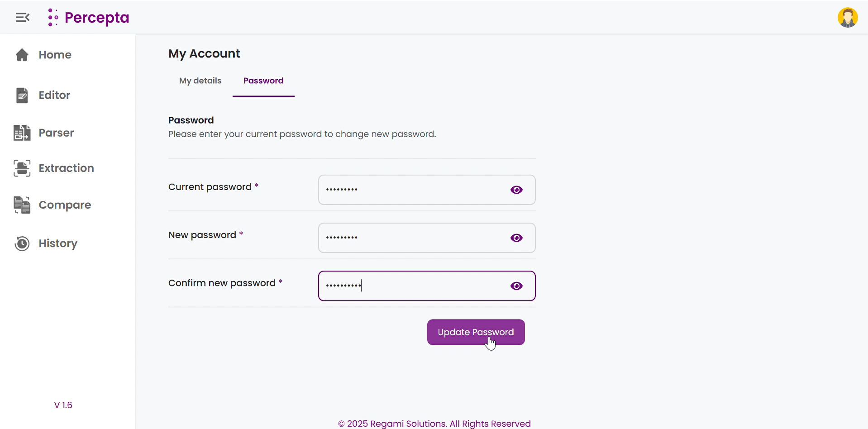868x429 pixels.
Task: Click the Editor document icon
Action: (22, 95)
